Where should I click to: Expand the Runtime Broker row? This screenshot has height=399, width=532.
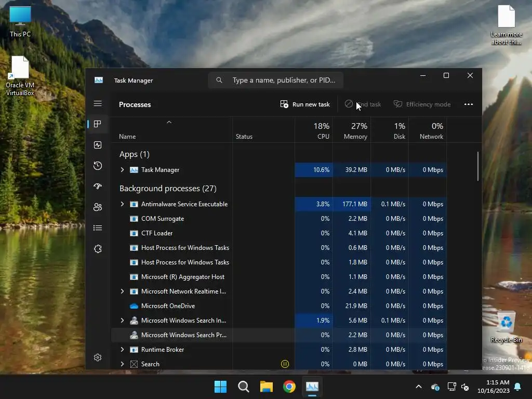tap(122, 350)
